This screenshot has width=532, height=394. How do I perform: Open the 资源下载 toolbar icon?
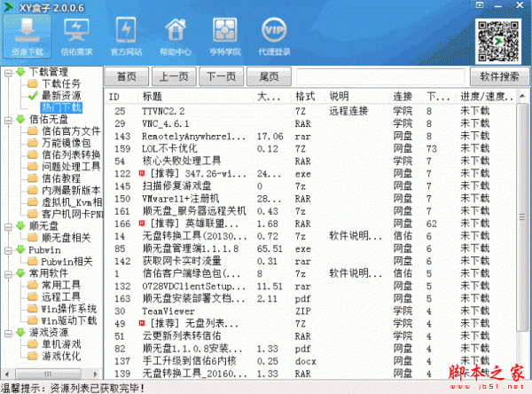[27, 36]
